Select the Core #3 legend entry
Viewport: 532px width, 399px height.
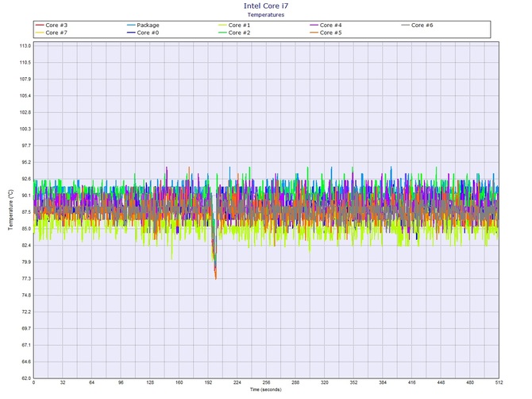click(52, 25)
